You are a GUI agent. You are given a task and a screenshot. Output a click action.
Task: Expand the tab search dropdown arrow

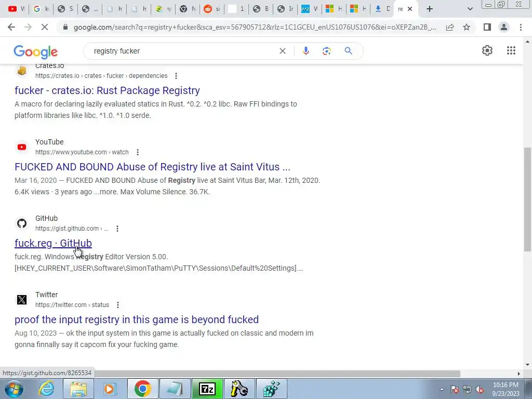tap(470, 9)
